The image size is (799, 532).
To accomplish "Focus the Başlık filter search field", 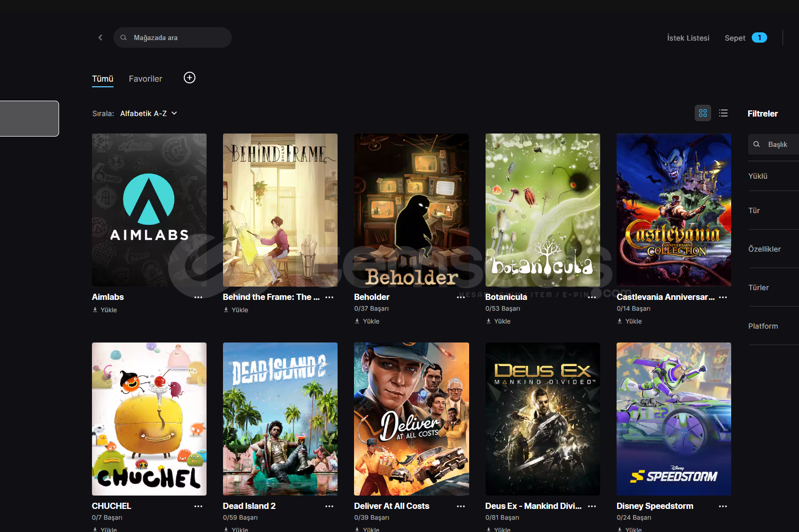I will tap(773, 144).
